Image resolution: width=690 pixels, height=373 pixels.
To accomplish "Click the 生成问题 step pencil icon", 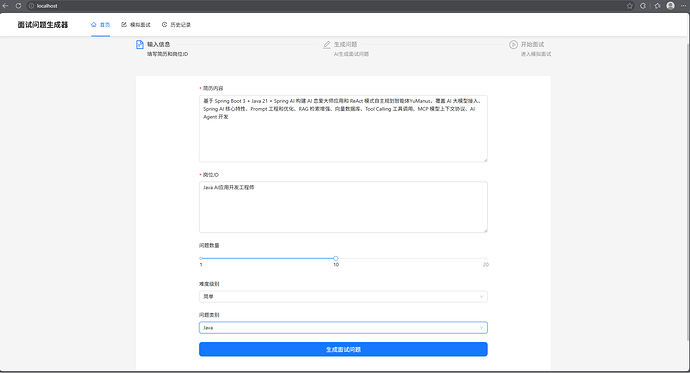I will (x=327, y=44).
